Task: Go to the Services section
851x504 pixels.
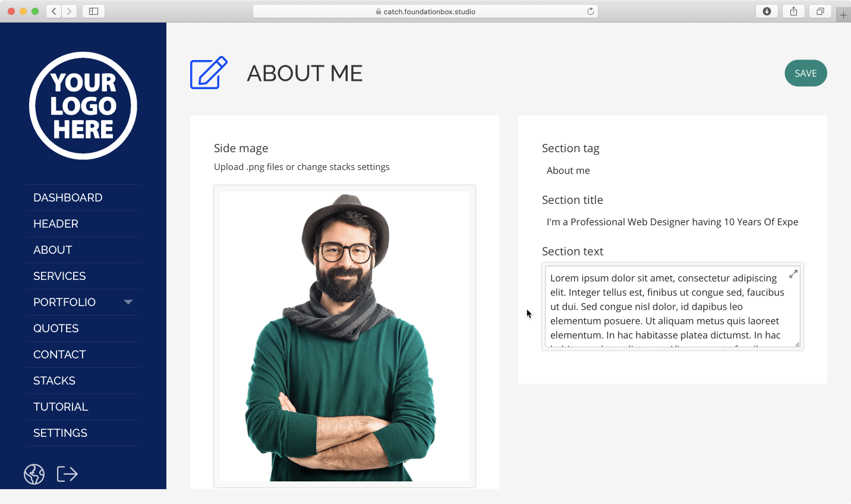Action: 59,276
